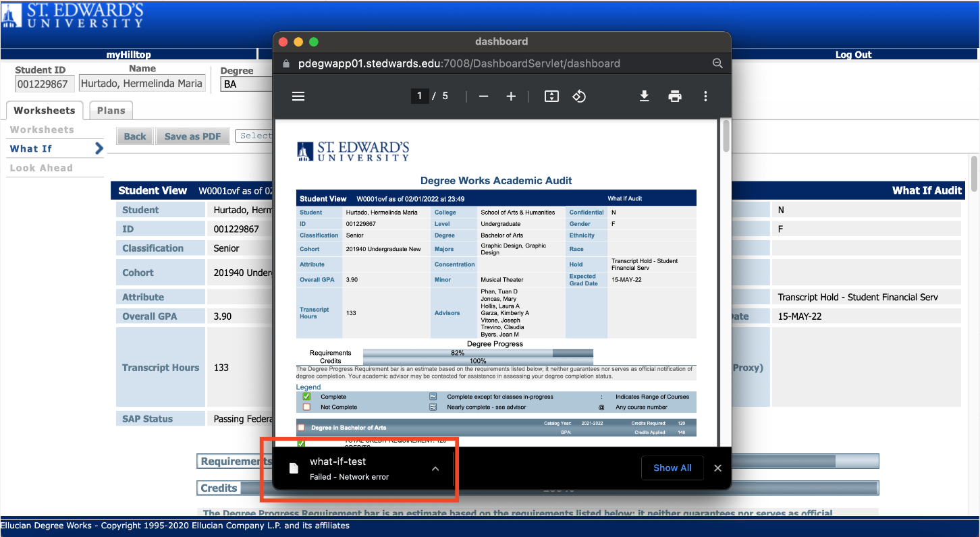Viewport: 980px width, 537px height.
Task: Click the Transcript Hours label on main page
Action: pyautogui.click(x=161, y=368)
